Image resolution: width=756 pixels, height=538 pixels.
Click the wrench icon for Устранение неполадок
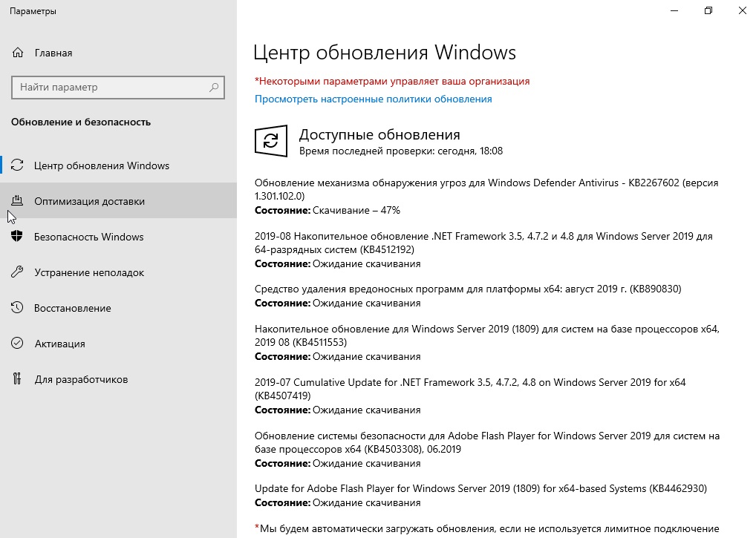(x=19, y=272)
